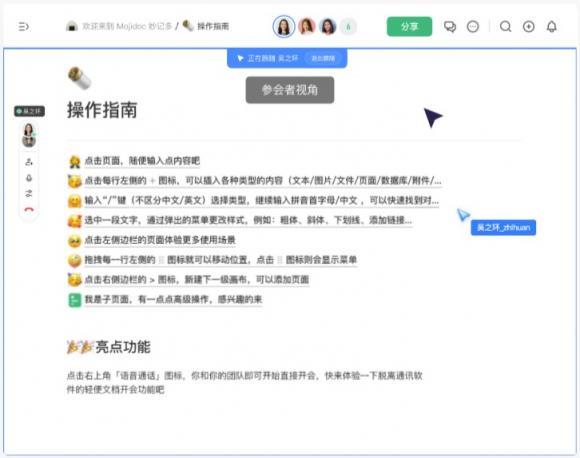The width and height of the screenshot is (580, 458).
Task: Open the 欢迎来到 Mojidoc breadcrumb link
Action: tap(127, 26)
